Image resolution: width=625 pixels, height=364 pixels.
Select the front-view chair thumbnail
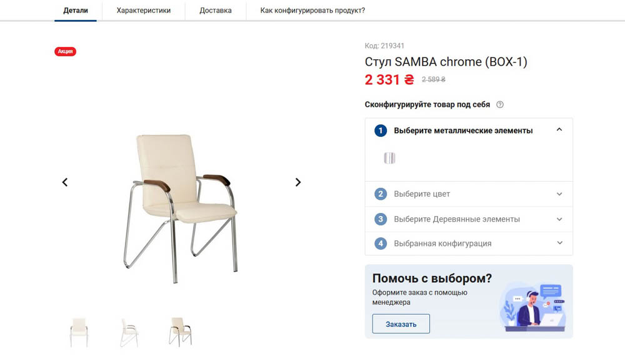(79, 332)
